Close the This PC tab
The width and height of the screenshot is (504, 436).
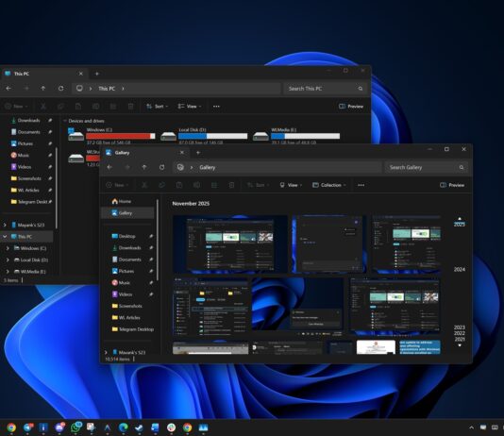click(81, 74)
